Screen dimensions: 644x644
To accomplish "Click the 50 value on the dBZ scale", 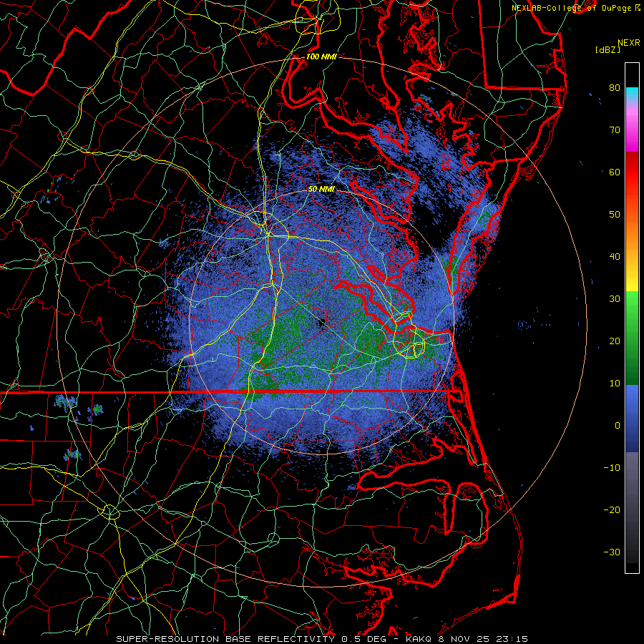I will [615, 215].
